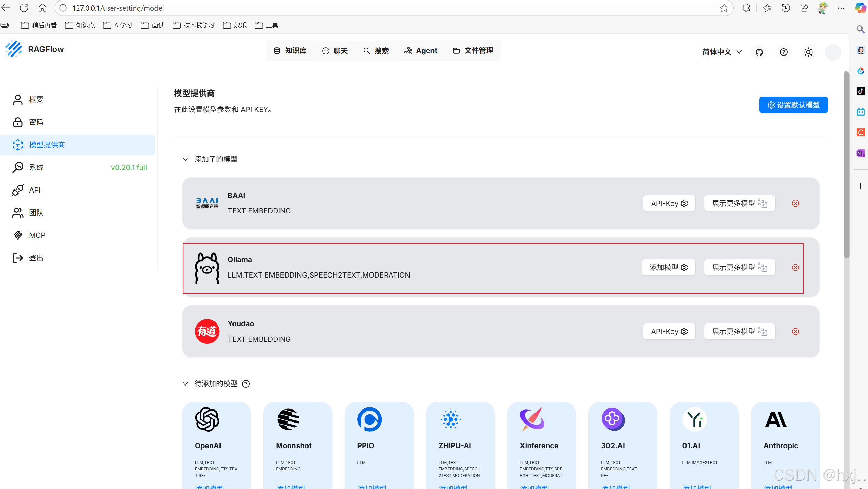
Task: Click the browser home button
Action: pos(42,8)
